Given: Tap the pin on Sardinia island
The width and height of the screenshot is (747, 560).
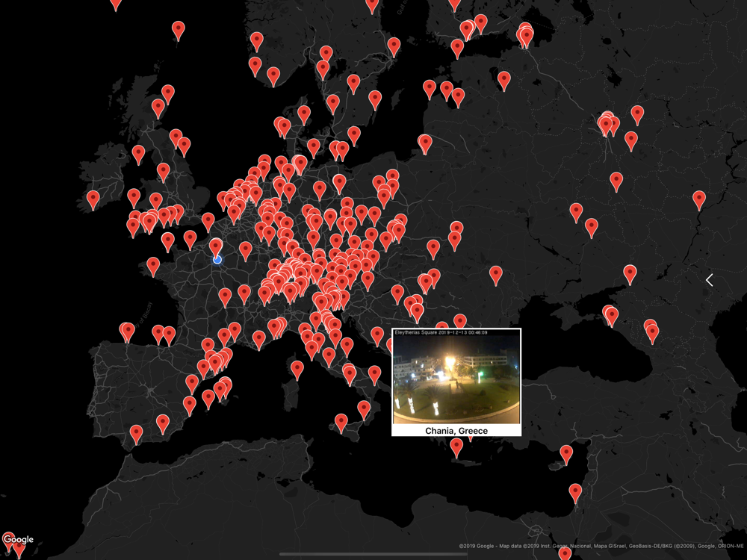Looking at the screenshot, I should point(297,369).
